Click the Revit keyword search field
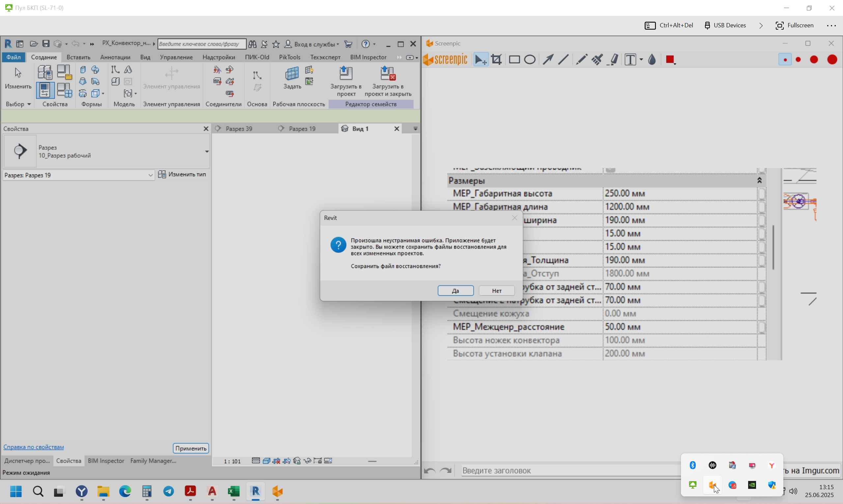 (202, 44)
